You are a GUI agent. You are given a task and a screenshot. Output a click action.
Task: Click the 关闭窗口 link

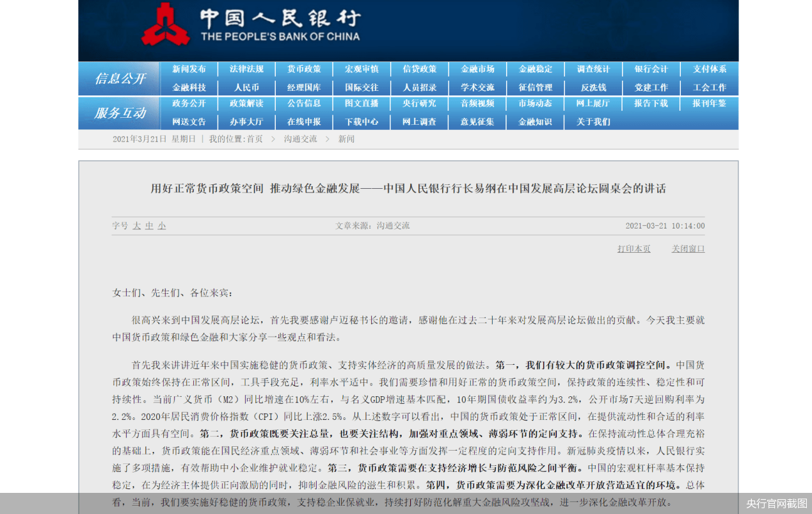(x=688, y=249)
